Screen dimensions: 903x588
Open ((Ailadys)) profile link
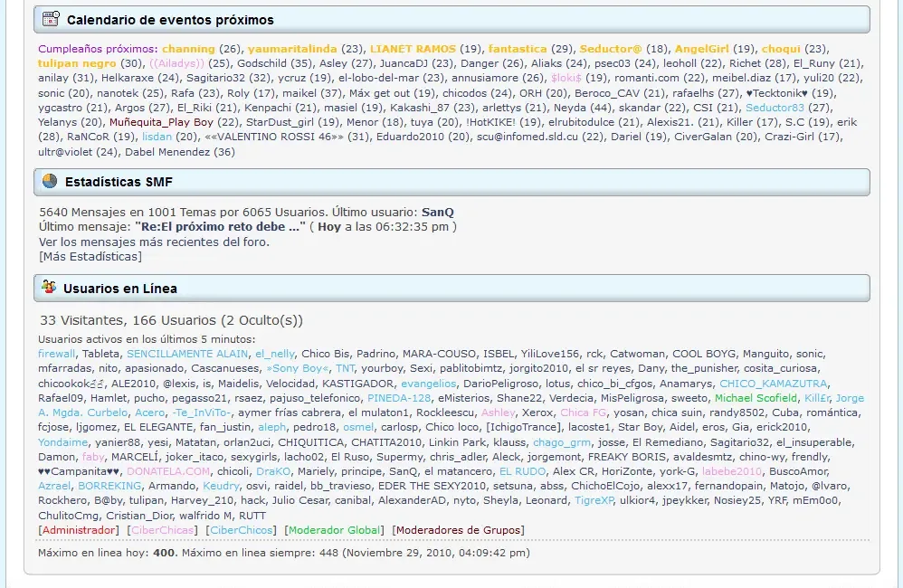pyautogui.click(x=176, y=63)
